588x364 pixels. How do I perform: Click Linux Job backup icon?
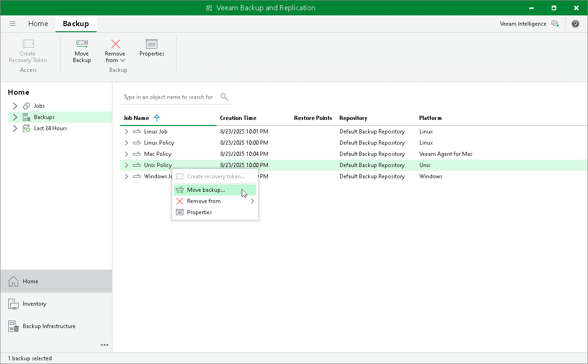point(137,132)
